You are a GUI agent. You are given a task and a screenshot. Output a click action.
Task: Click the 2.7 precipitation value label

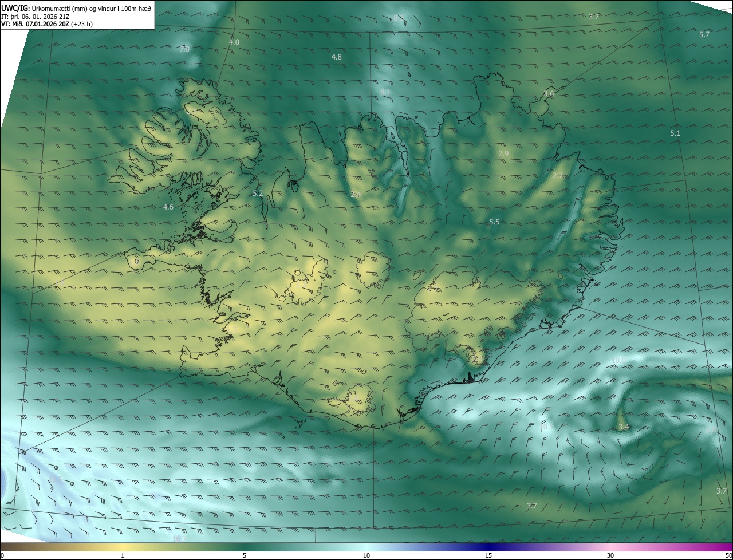pos(557,176)
